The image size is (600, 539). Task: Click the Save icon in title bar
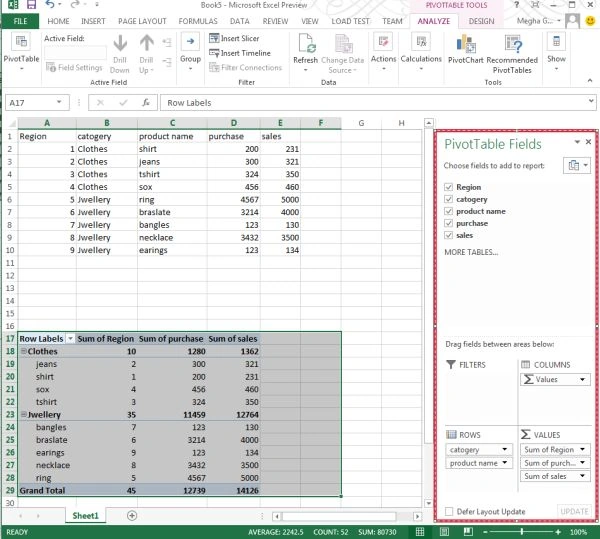click(31, 5)
